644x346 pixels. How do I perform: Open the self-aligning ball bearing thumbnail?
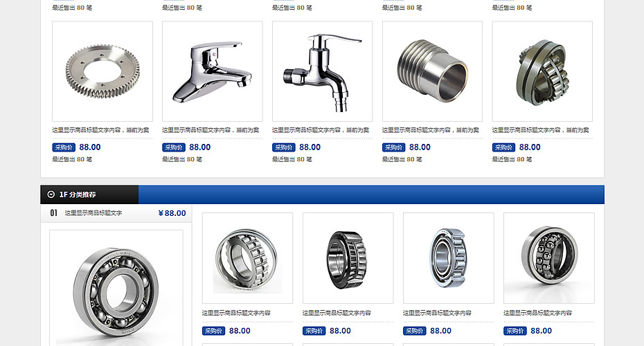point(549,258)
